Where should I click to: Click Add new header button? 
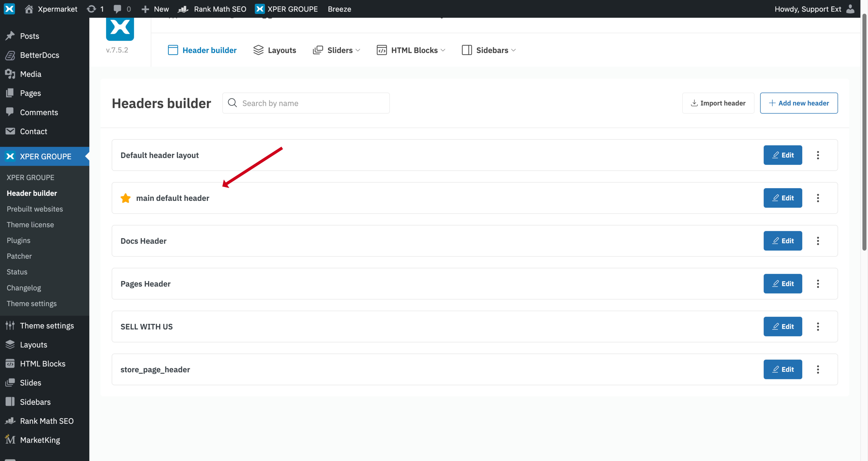799,103
